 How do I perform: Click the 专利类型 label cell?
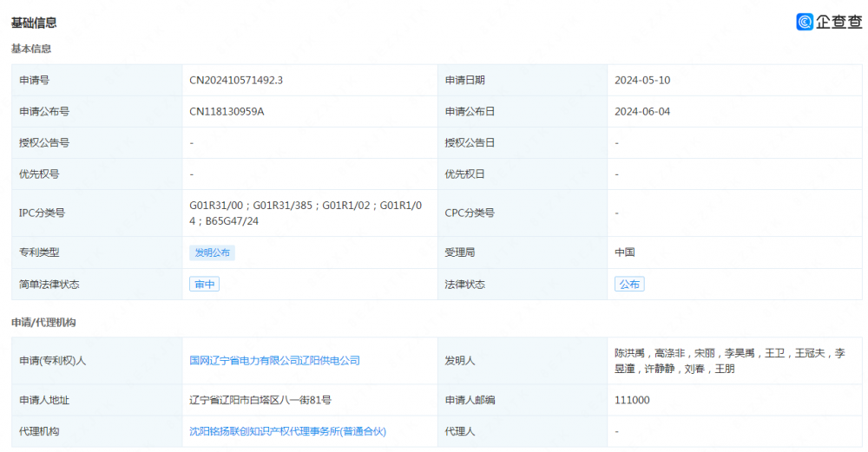coord(97,252)
